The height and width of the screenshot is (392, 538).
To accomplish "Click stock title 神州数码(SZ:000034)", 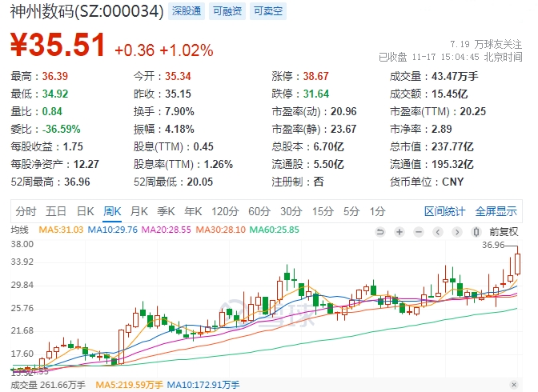I will pyautogui.click(x=86, y=11).
